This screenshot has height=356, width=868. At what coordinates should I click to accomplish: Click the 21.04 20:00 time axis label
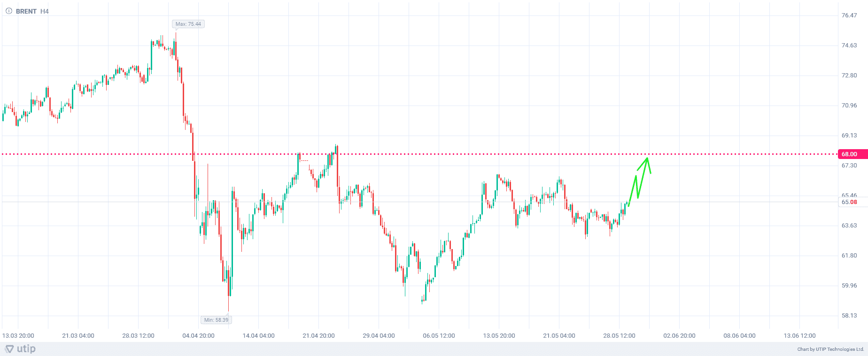pos(318,336)
